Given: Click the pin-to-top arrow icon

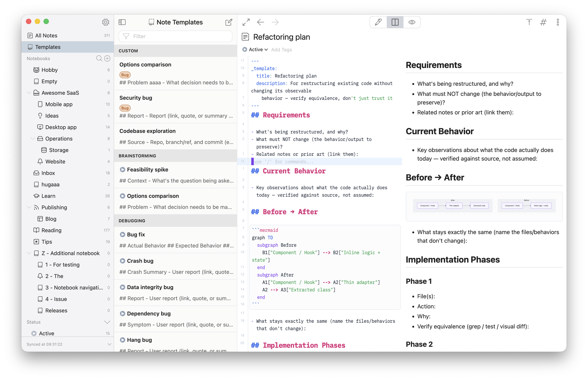Looking at the screenshot, I should point(529,22).
